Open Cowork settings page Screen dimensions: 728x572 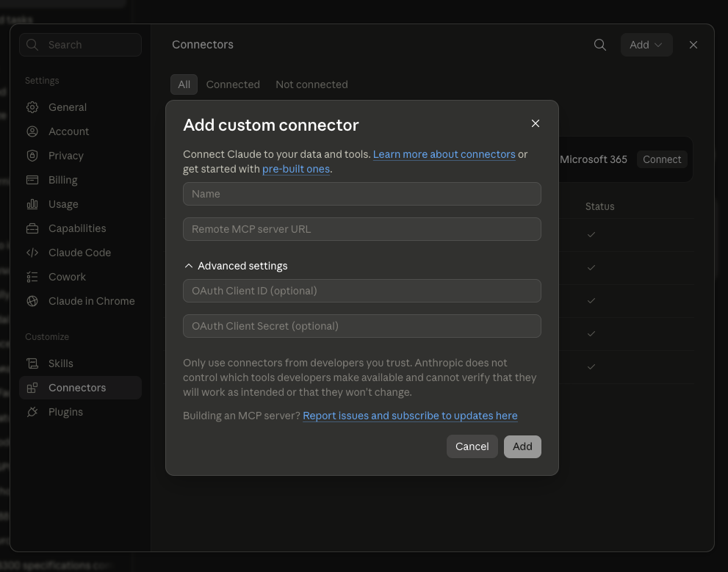(x=80, y=277)
